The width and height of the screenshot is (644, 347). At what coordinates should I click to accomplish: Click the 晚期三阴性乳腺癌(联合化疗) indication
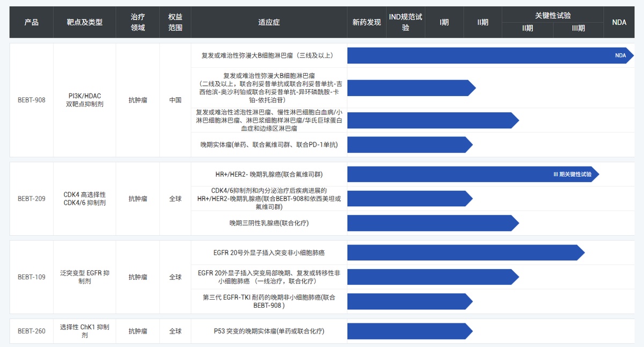(269, 223)
